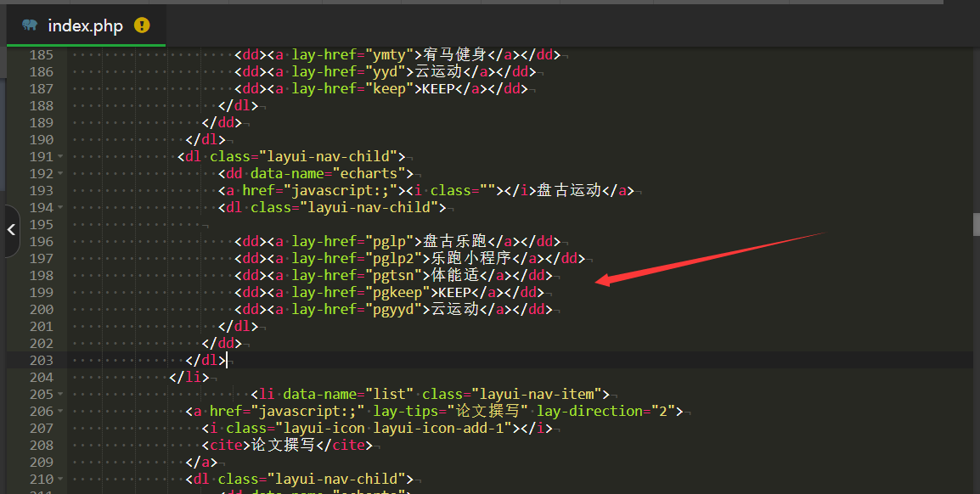Screen dimensions: 980x494
Task: Click the PHP elephant icon on the tab
Action: (30, 25)
